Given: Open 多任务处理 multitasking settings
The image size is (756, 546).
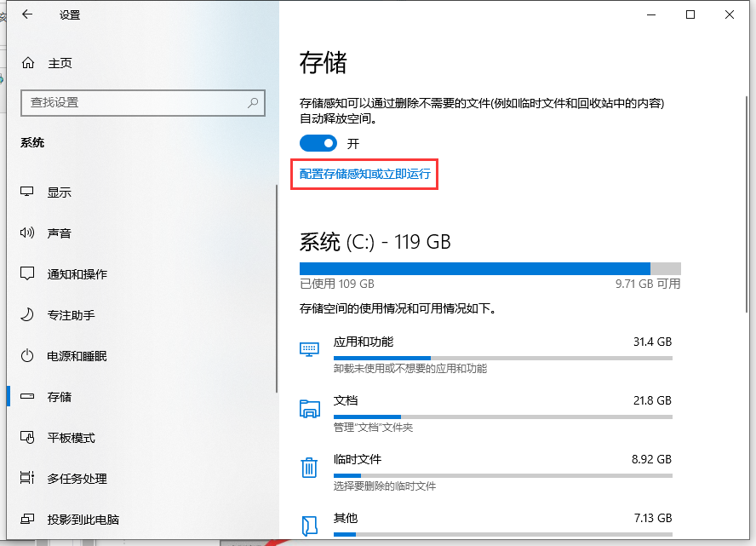Looking at the screenshot, I should pyautogui.click(x=28, y=478).
